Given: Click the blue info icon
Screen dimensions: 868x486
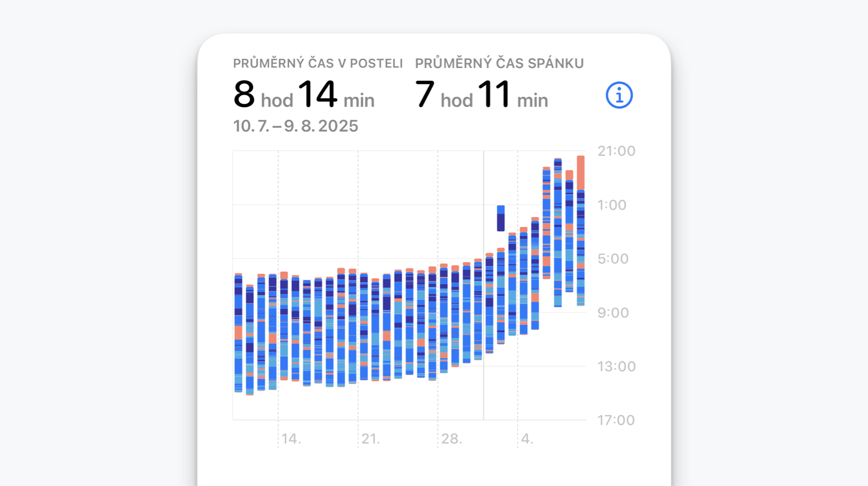Looking at the screenshot, I should coord(619,95).
